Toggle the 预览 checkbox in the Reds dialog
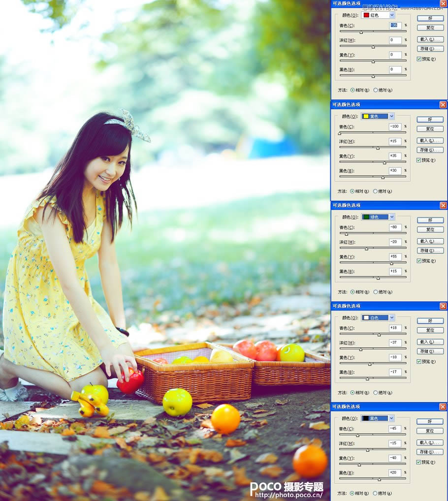448x501 pixels. (419, 59)
